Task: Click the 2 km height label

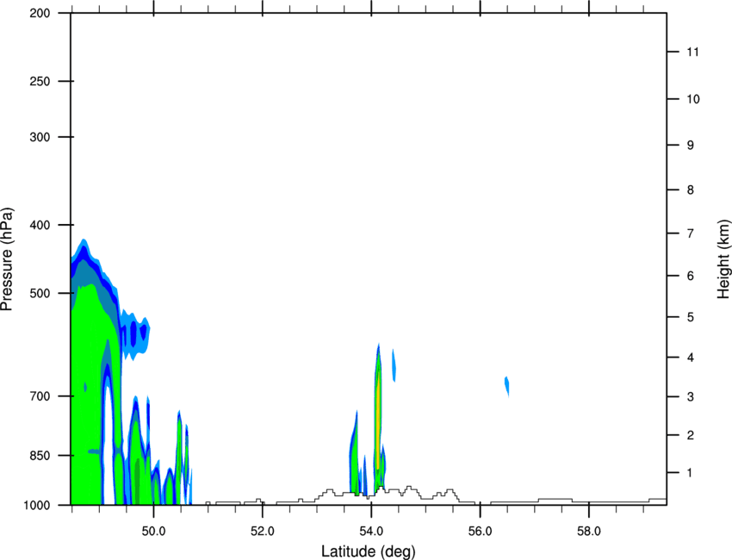Action: click(691, 435)
